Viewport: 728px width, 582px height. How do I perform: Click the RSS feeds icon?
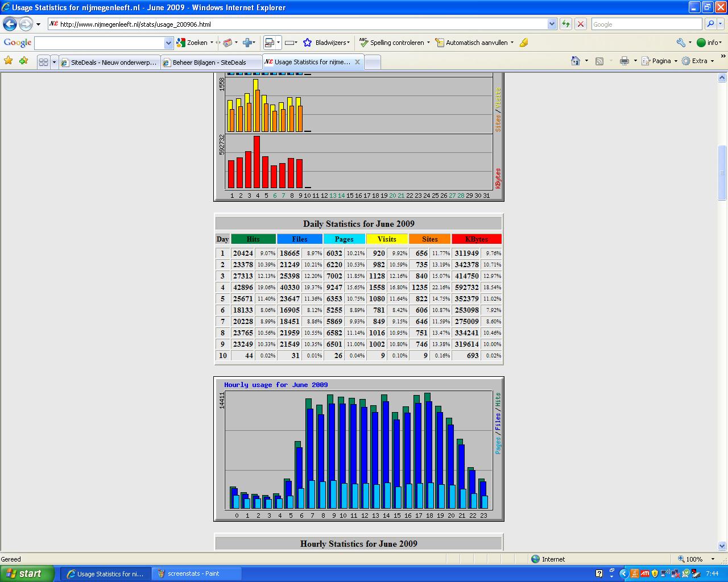599,61
